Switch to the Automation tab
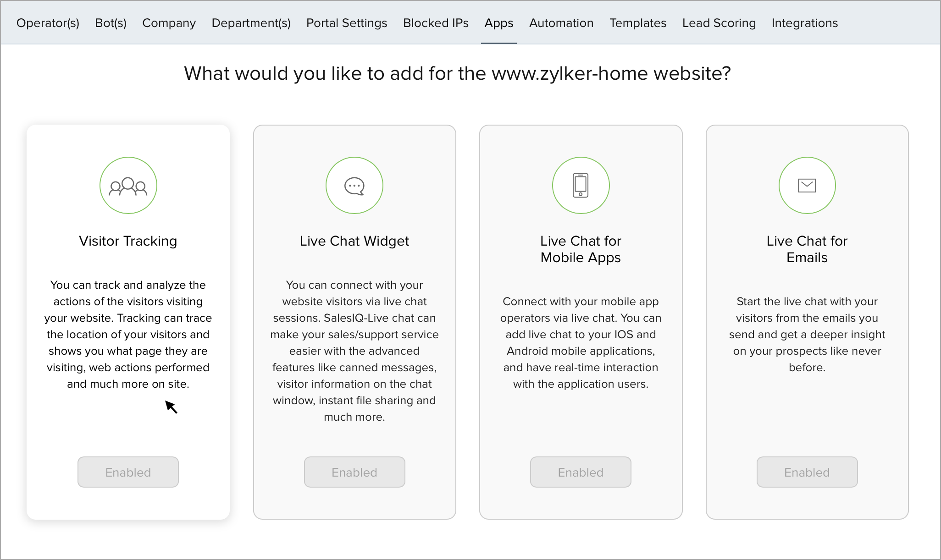941x560 pixels. [561, 23]
